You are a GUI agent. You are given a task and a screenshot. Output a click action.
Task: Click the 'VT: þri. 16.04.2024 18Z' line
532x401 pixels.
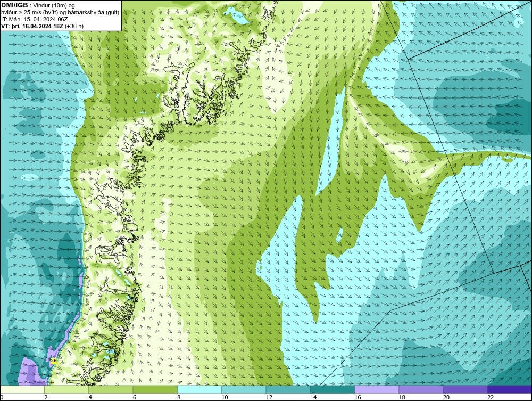coord(32,26)
